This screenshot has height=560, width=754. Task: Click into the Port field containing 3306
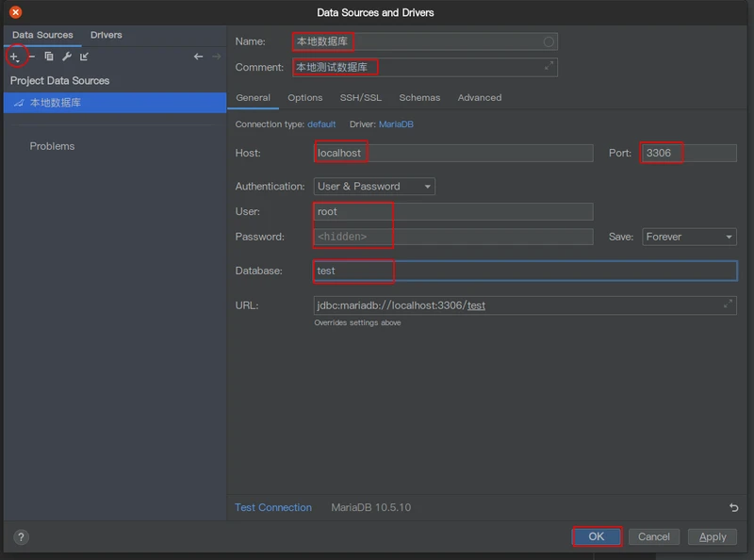coord(689,153)
